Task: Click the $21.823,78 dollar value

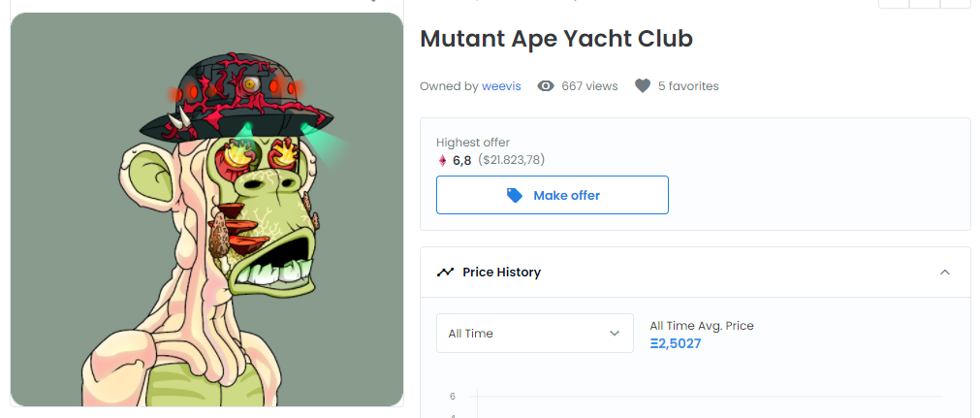Action: coord(511,160)
